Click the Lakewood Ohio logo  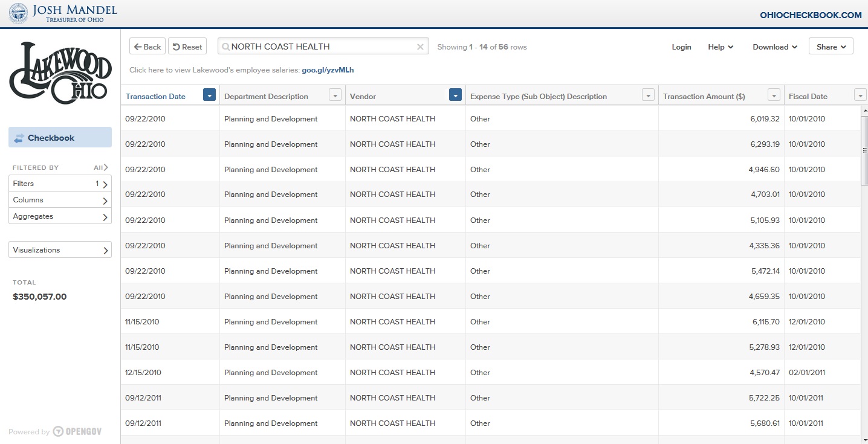60,72
